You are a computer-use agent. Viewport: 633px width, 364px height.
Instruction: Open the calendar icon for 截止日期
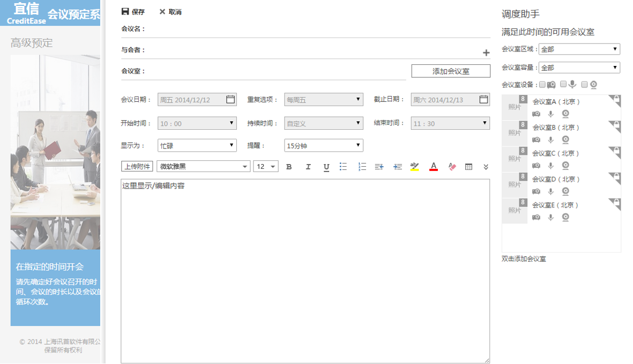pos(483,99)
